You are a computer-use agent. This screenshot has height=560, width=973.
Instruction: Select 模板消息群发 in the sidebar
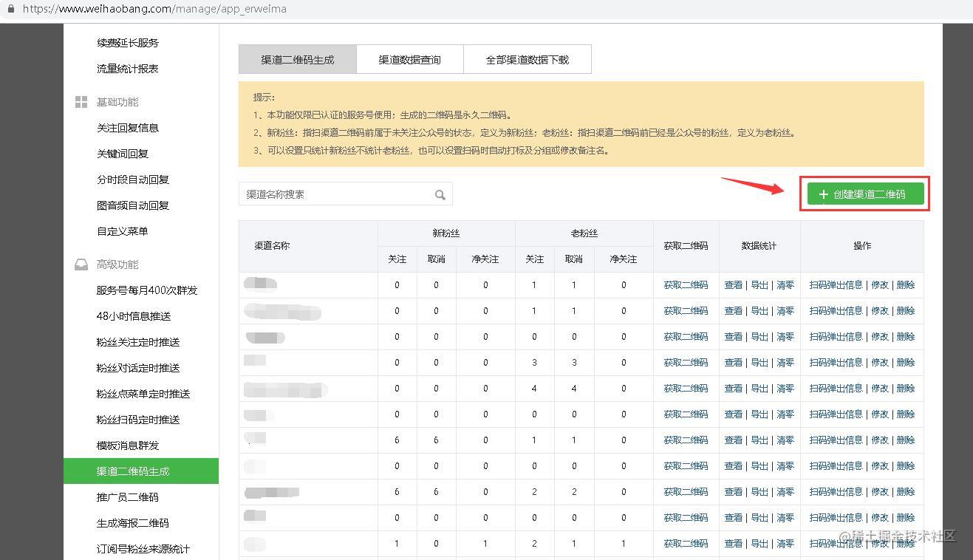pos(128,445)
